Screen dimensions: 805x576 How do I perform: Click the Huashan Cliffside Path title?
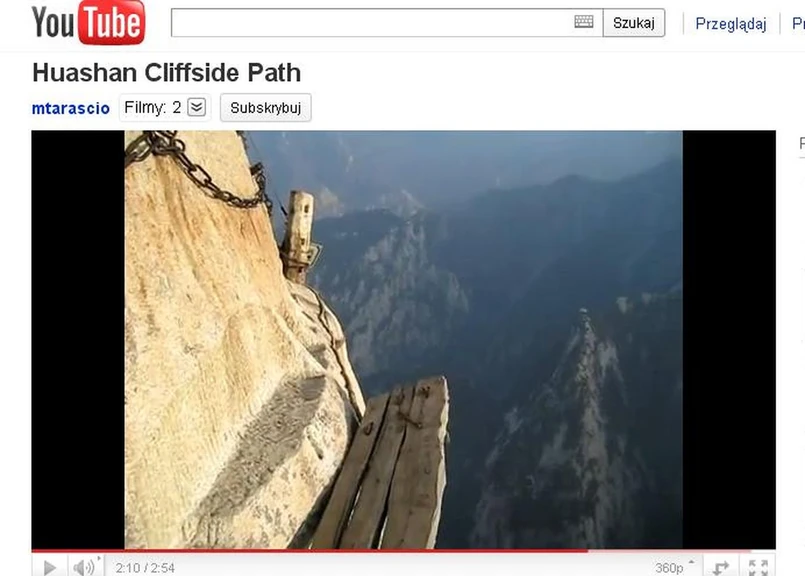(166, 72)
